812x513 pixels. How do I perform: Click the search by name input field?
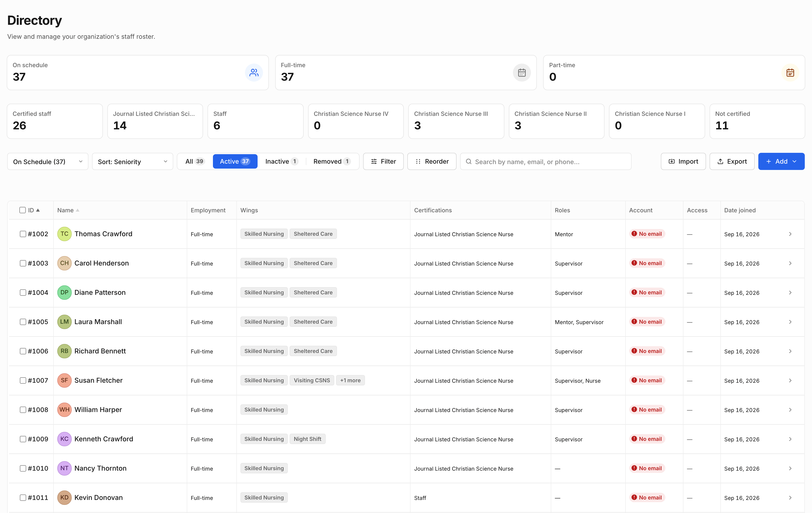[x=546, y=162]
